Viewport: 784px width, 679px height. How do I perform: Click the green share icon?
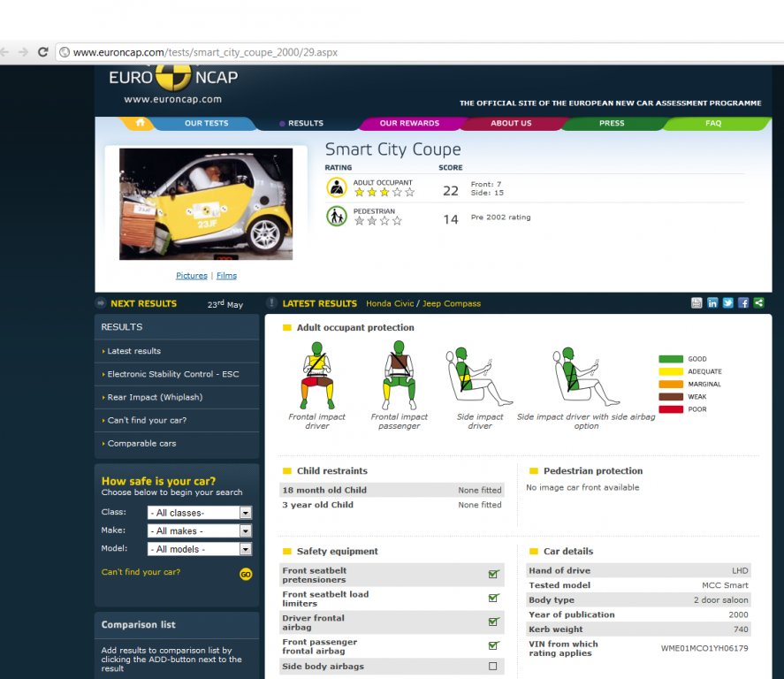[x=758, y=303]
